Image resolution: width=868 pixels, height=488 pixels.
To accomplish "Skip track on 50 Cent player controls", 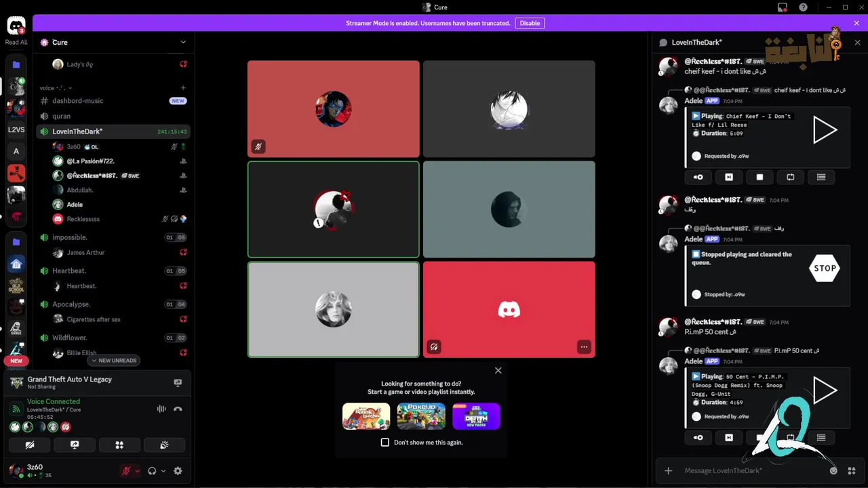I will click(729, 438).
